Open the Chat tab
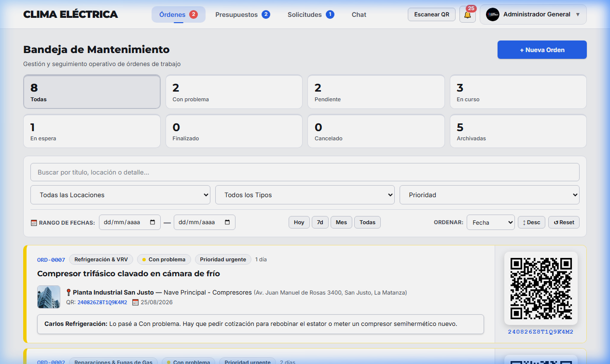 (359, 14)
